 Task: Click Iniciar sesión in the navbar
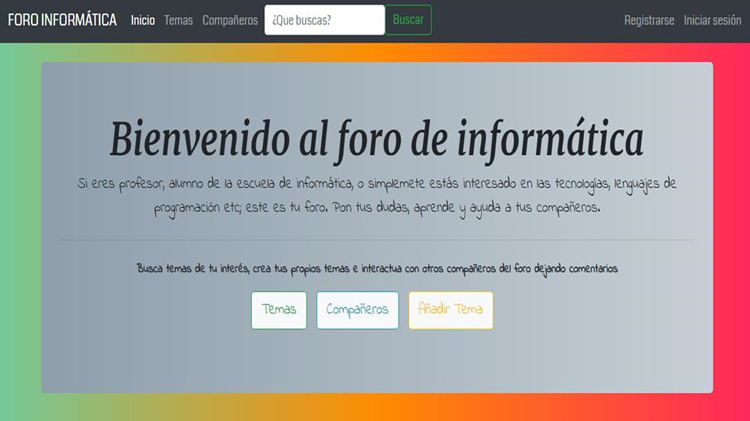click(x=712, y=20)
